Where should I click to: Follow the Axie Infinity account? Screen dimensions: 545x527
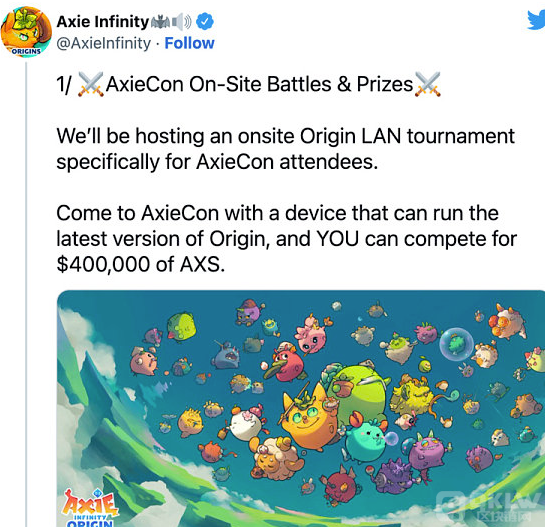click(x=189, y=43)
